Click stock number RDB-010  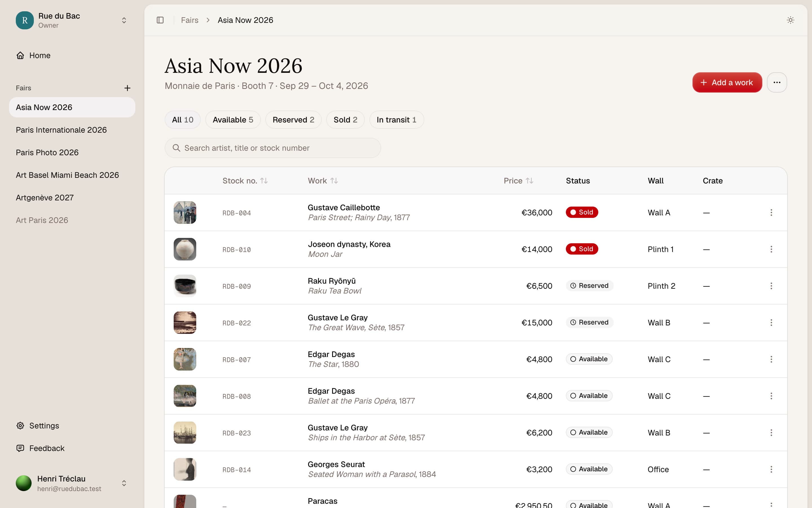[237, 250]
